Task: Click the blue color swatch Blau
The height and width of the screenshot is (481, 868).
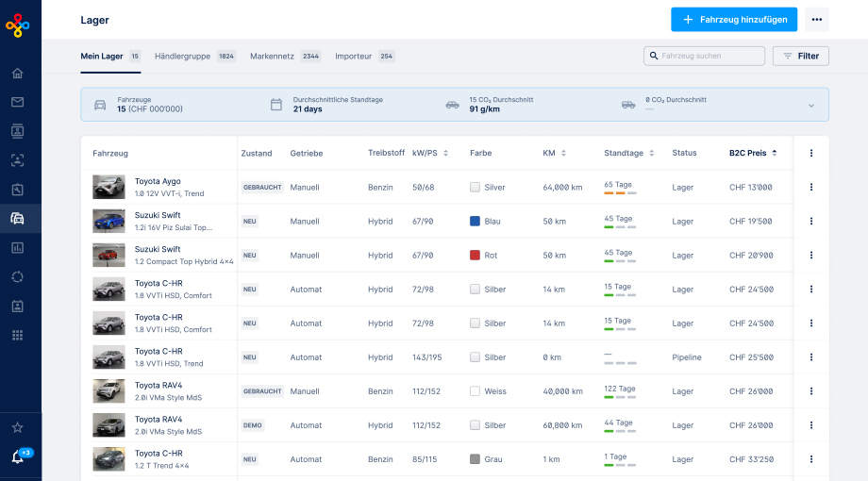Action: [475, 222]
